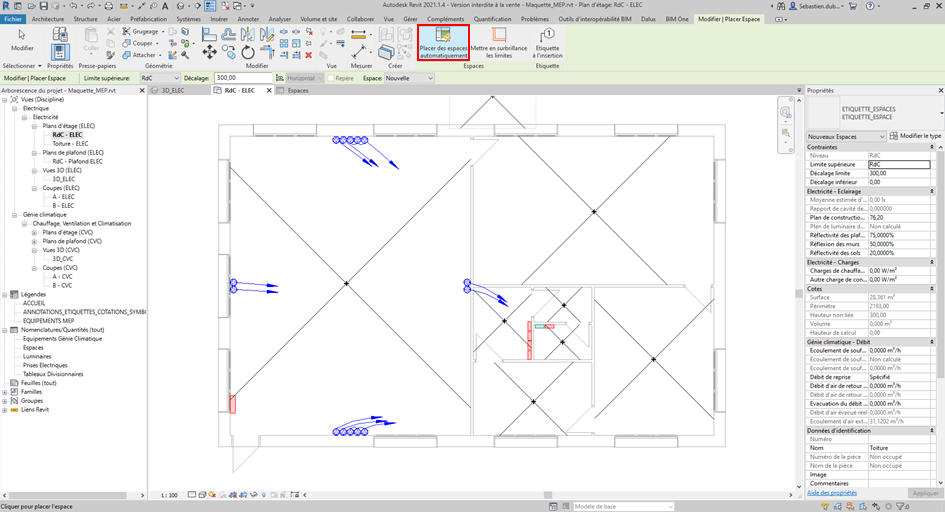Toggle the Repère checkbox
The image size is (945, 512).
pyautogui.click(x=332, y=78)
